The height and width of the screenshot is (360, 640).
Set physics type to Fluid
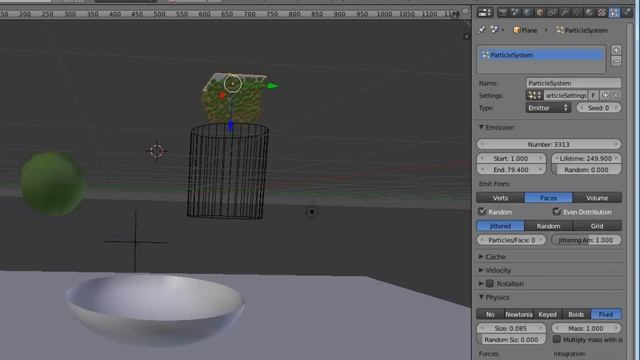[606, 314]
